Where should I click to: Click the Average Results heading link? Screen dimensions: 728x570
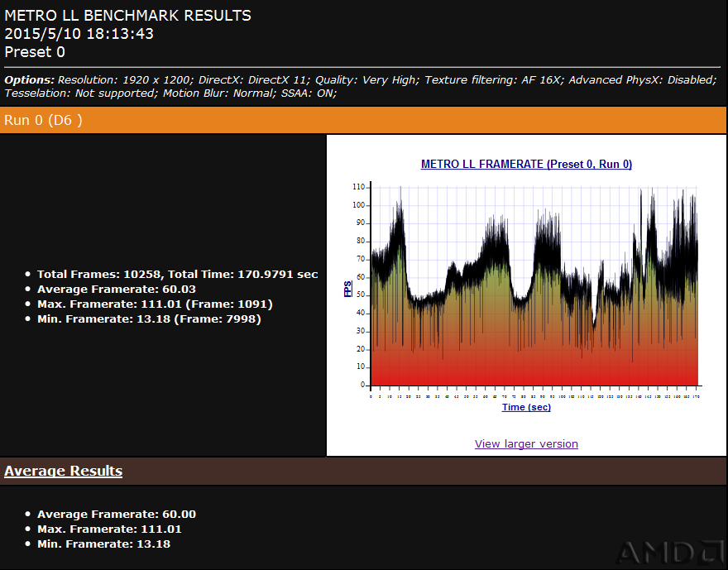pyautogui.click(x=63, y=471)
